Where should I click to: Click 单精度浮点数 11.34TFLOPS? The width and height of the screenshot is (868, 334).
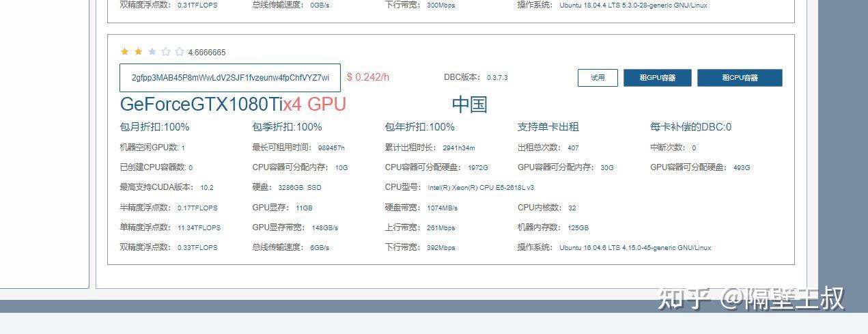tap(170, 227)
